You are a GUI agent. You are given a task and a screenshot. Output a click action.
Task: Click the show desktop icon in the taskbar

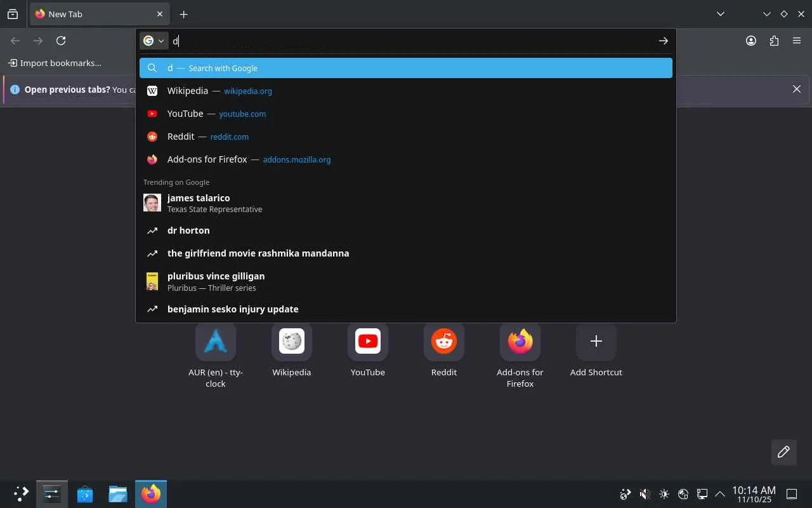pyautogui.click(x=792, y=494)
